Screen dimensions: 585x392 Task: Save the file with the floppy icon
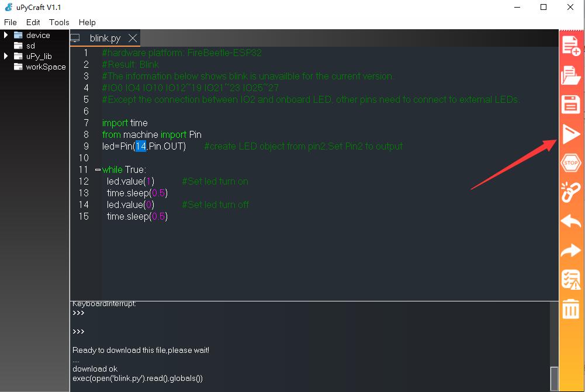[x=571, y=105]
